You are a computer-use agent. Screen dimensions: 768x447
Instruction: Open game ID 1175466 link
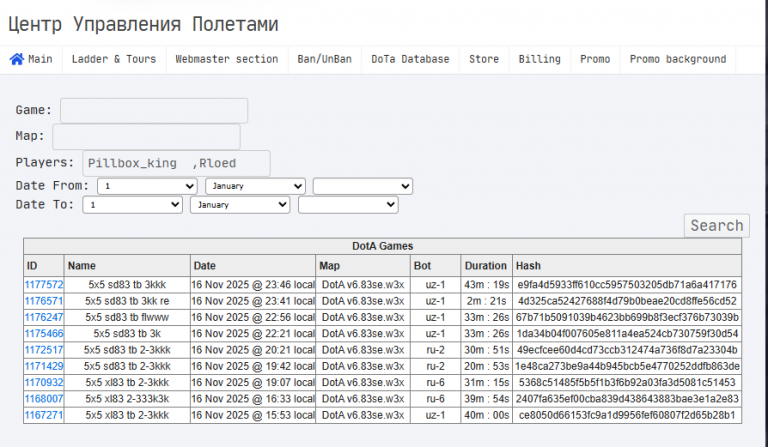coord(44,333)
